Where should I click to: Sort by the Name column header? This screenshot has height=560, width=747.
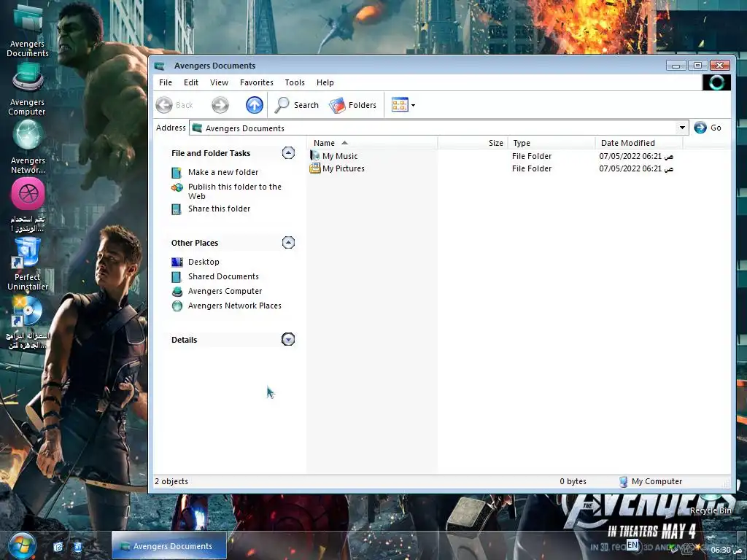point(373,143)
